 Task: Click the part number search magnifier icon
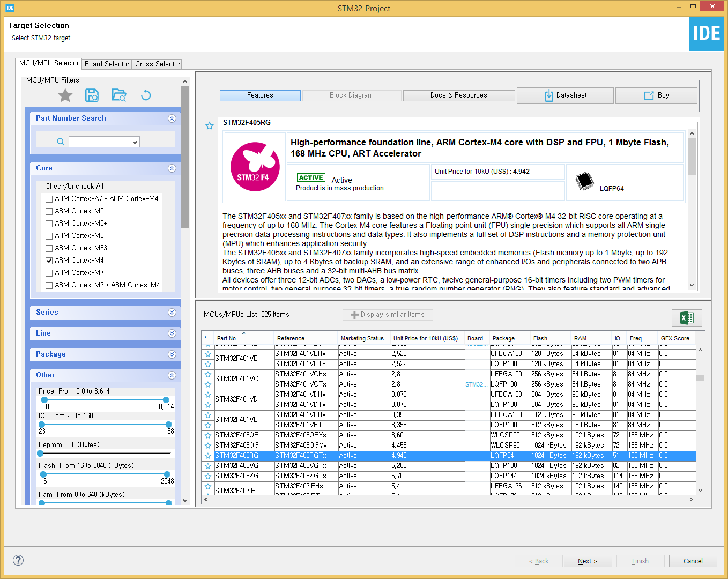click(x=61, y=142)
